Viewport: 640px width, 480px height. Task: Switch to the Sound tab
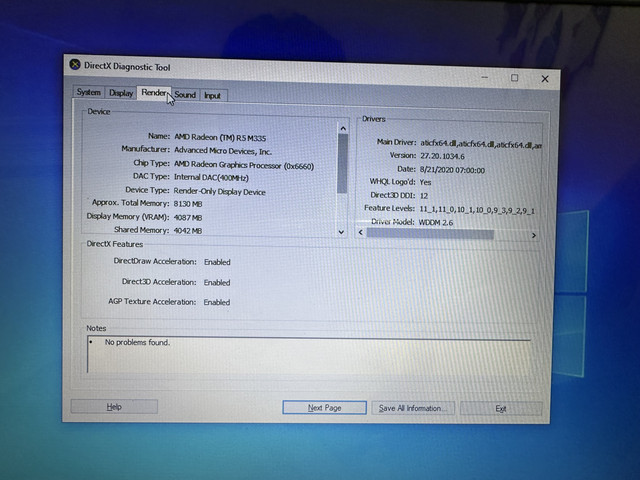[x=185, y=95]
